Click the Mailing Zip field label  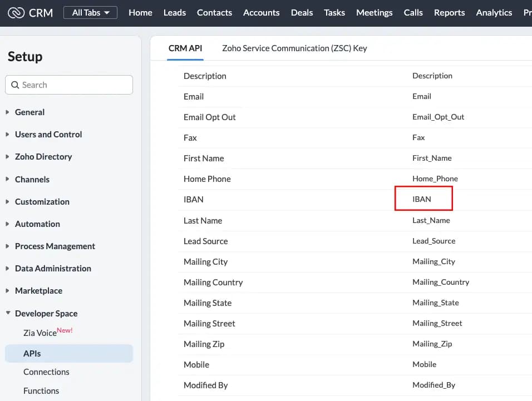pyautogui.click(x=204, y=344)
